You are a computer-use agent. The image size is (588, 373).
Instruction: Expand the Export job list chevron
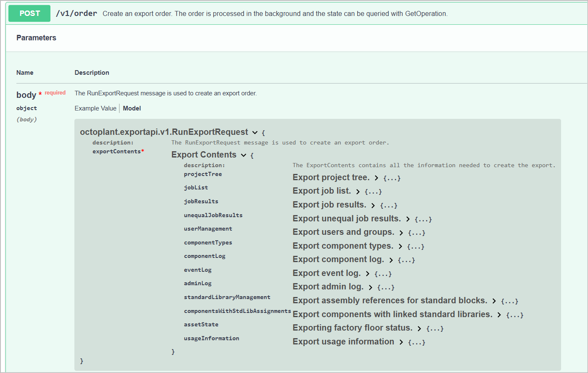(358, 192)
